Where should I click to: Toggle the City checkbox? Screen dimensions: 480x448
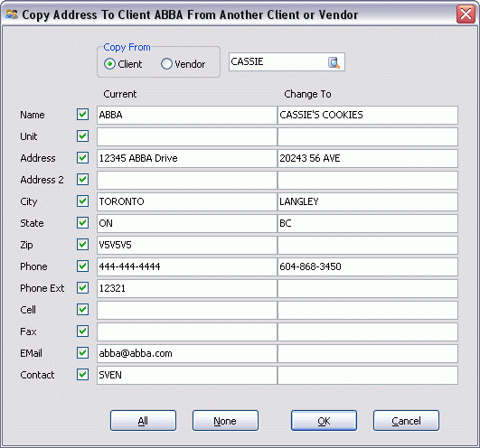click(82, 201)
